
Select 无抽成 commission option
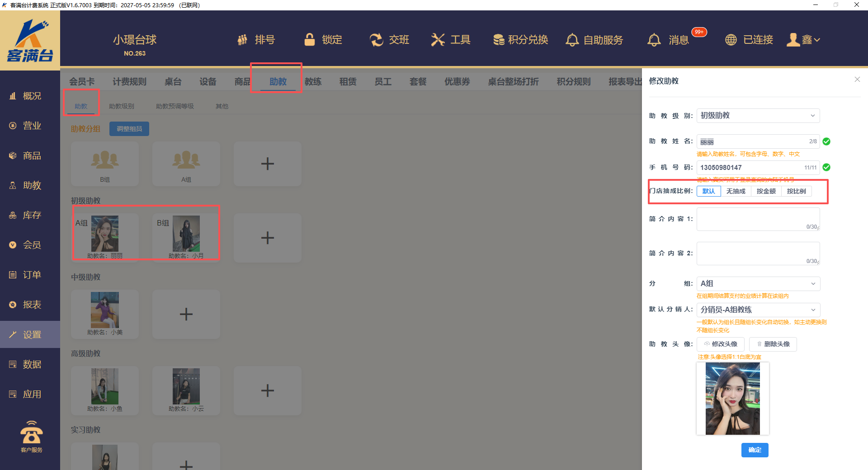[x=736, y=191]
